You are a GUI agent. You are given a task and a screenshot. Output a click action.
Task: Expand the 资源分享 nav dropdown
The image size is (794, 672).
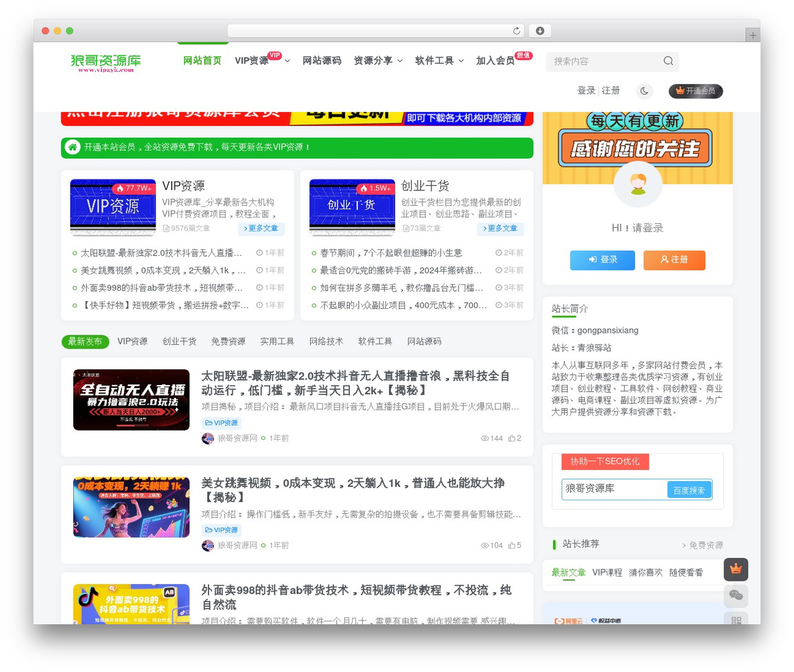point(399,61)
